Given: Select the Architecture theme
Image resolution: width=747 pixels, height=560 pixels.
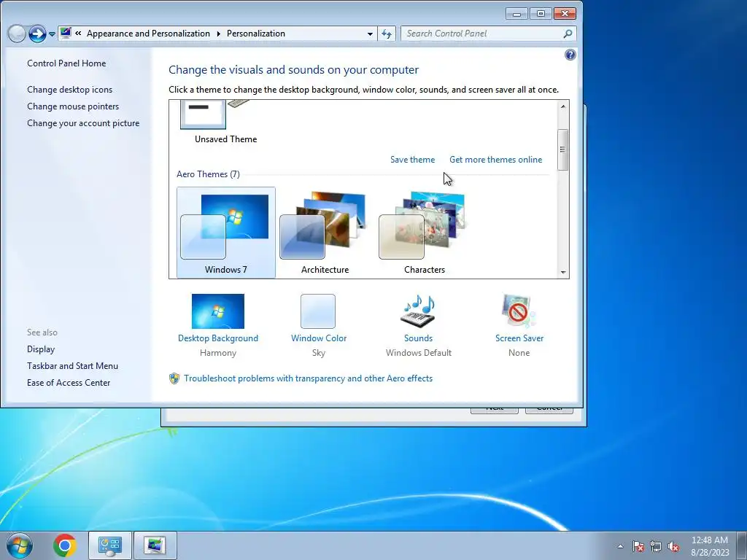Looking at the screenshot, I should click(325, 233).
